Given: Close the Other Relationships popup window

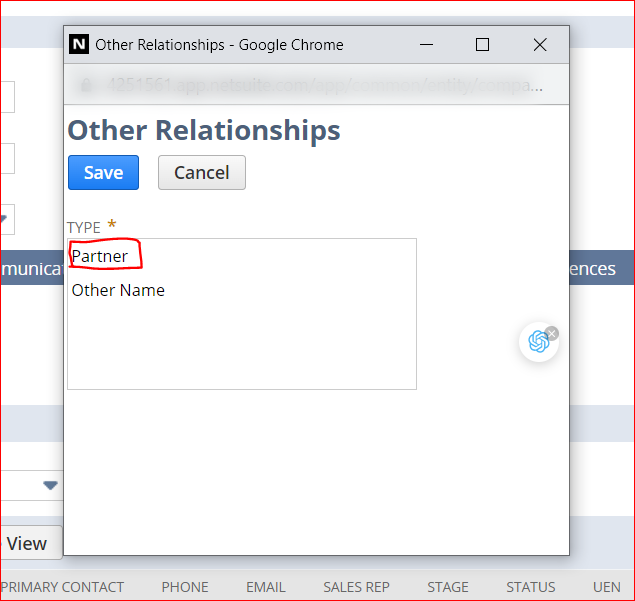Looking at the screenshot, I should [x=540, y=45].
